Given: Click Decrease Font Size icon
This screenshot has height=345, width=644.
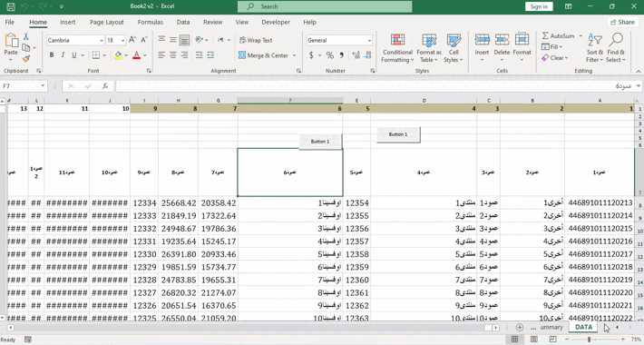Looking at the screenshot, I should point(144,40).
